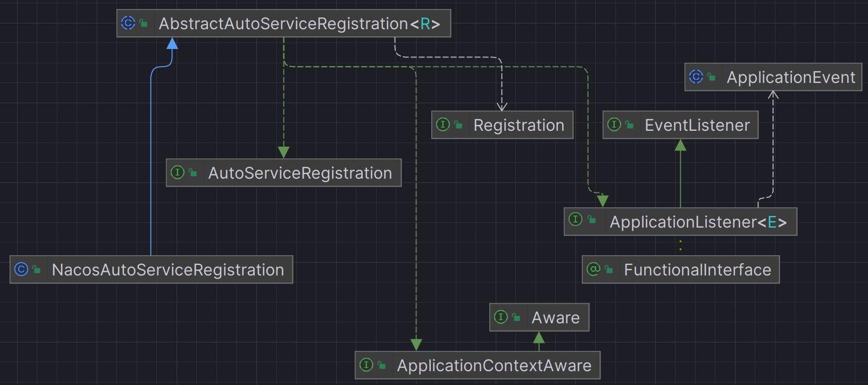The width and height of the screenshot is (868, 385).
Task: Select the FunctionalInterface label text
Action: pos(697,270)
